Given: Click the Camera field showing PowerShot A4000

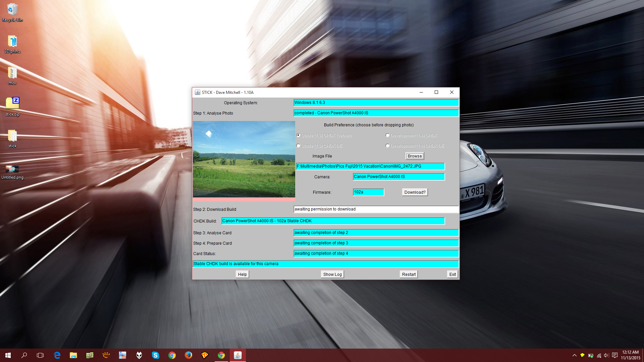Looking at the screenshot, I should point(399,177).
